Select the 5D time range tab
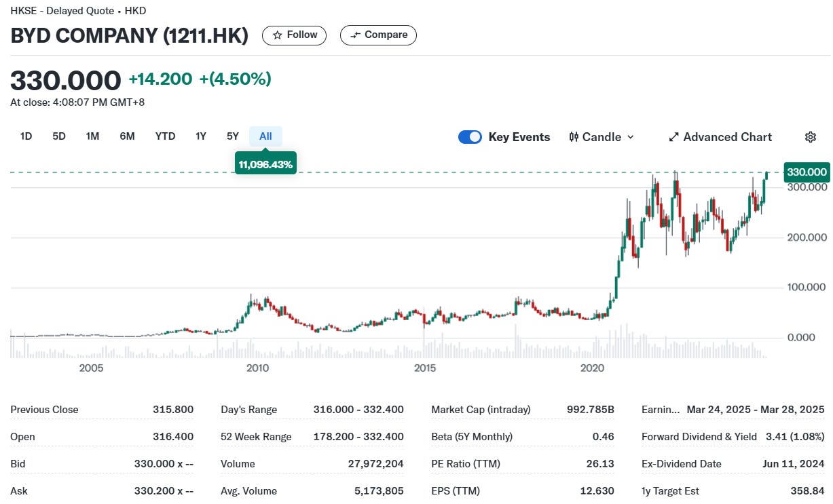Screen dimensions: 833x504 (58, 136)
